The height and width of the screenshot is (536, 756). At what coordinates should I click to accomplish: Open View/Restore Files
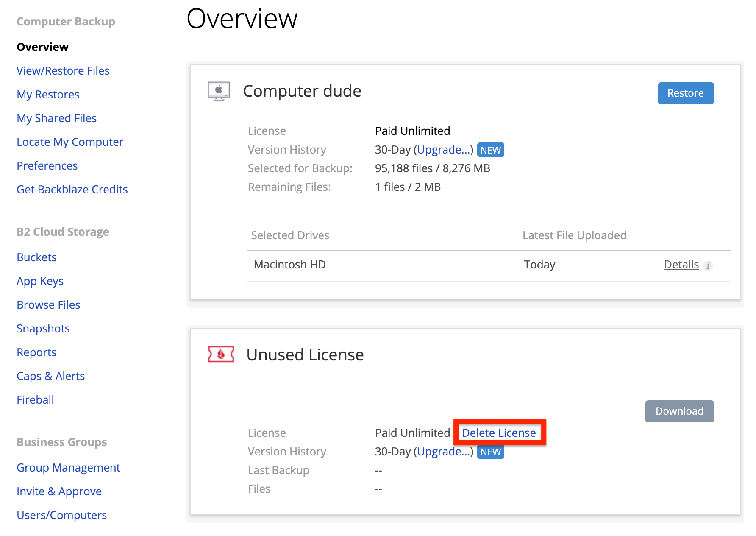click(x=63, y=71)
